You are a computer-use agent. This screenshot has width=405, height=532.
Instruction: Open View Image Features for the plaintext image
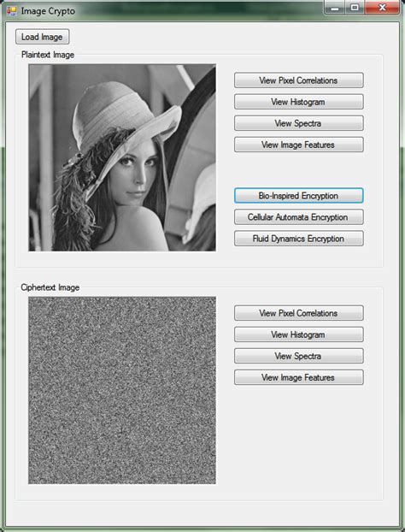[x=298, y=145]
